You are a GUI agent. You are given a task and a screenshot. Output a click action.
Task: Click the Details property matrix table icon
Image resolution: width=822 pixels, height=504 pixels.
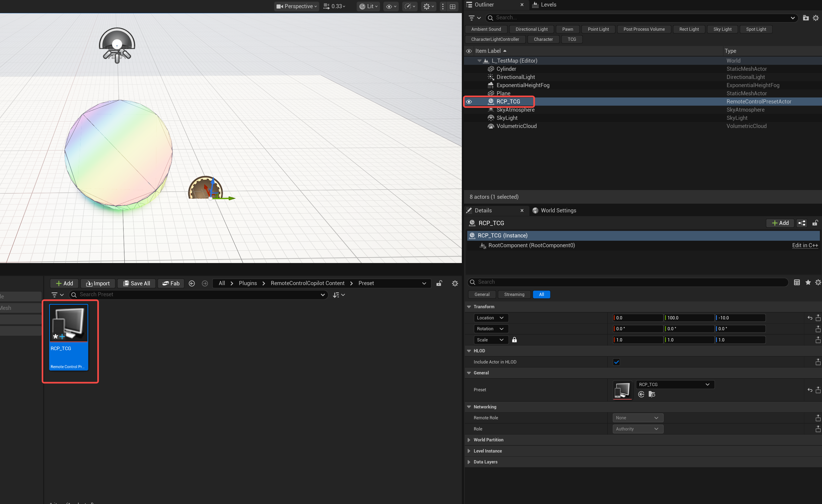pos(797,282)
